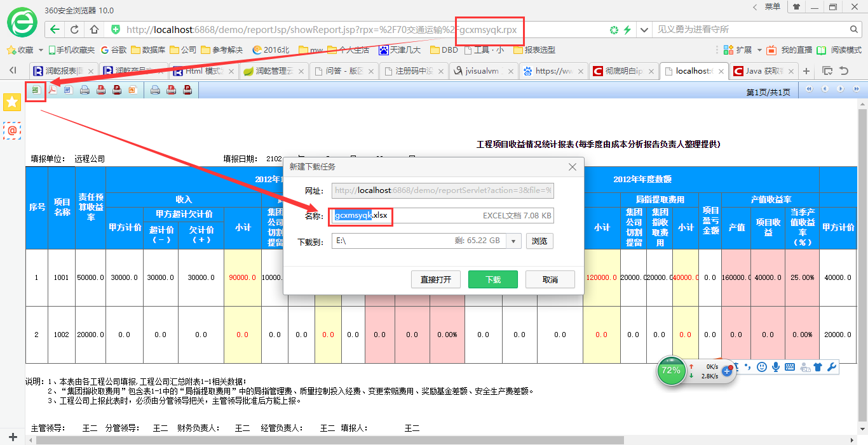Click the Word export icon in report toolbar
Screen dimensions: 868x445
[x=68, y=90]
